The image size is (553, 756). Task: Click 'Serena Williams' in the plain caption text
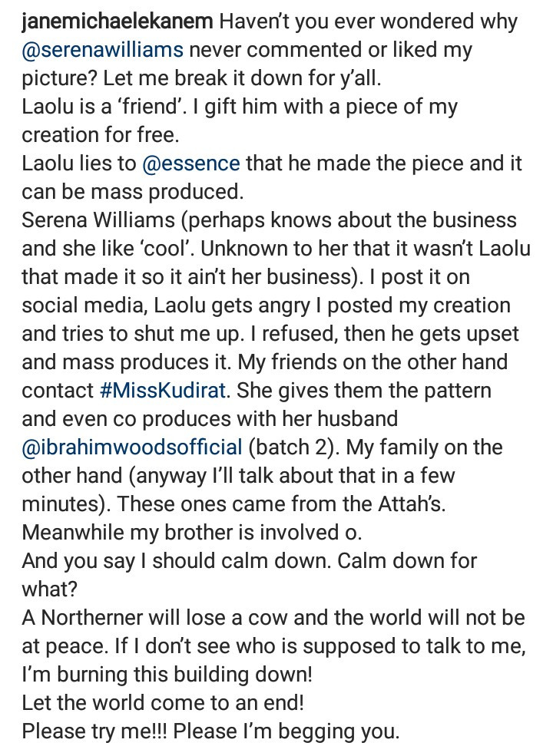98,220
